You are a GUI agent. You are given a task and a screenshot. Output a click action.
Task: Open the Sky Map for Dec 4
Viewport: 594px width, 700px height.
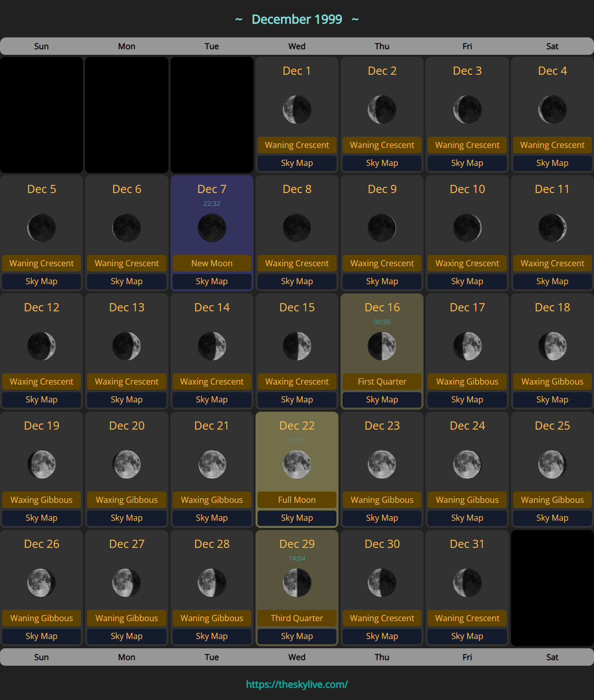click(x=552, y=163)
